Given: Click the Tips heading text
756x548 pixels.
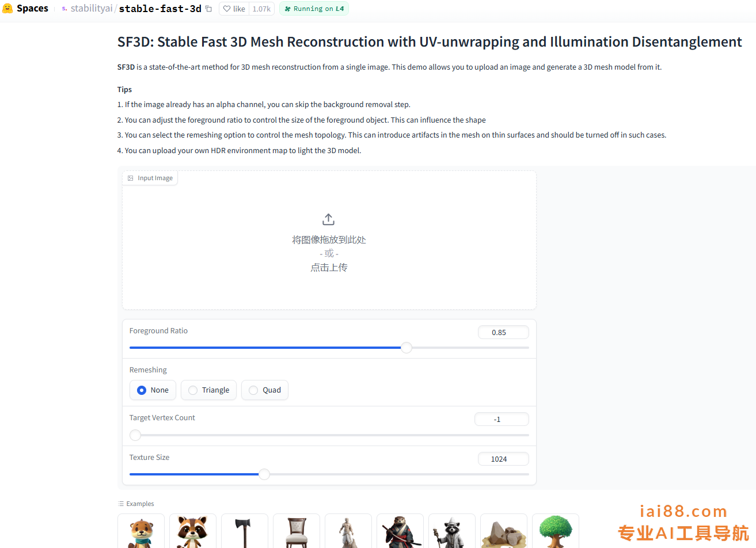Looking at the screenshot, I should (124, 90).
